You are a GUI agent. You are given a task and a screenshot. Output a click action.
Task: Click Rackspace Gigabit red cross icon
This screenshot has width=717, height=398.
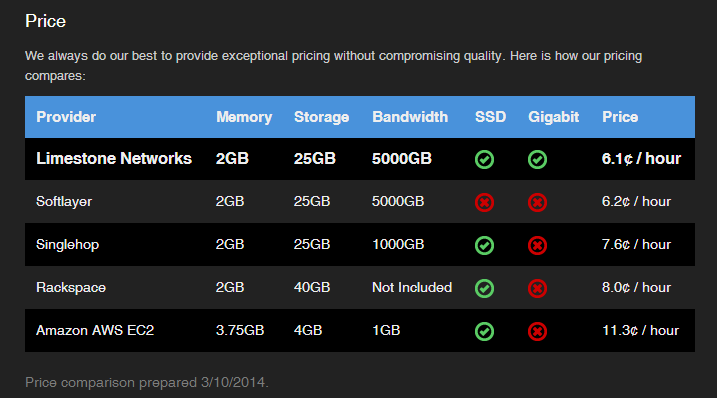(537, 288)
